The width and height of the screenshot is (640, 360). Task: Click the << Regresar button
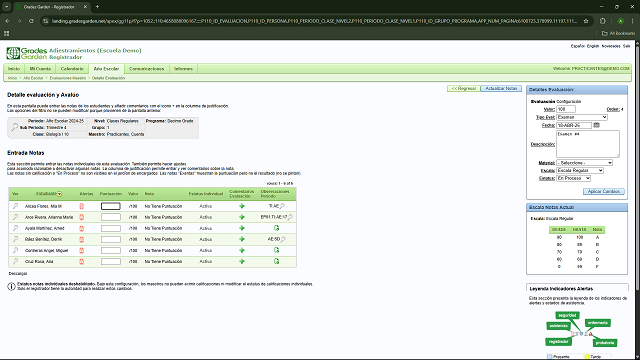point(464,89)
